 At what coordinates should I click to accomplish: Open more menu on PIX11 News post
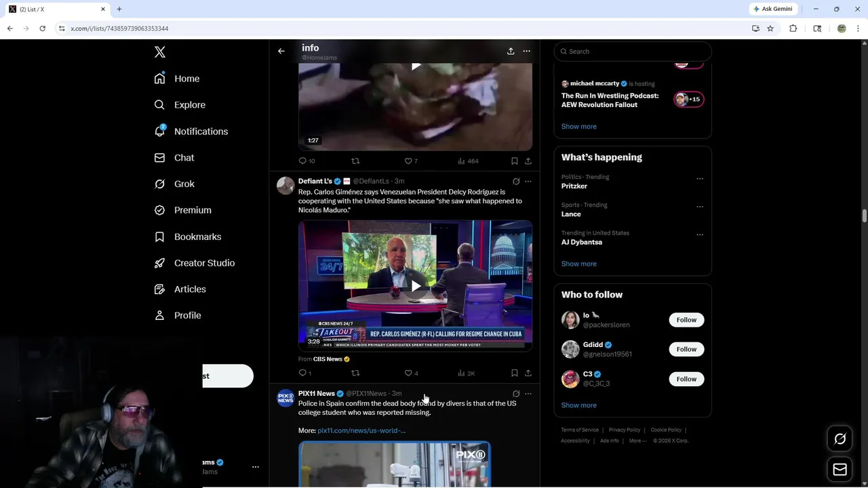[528, 394]
